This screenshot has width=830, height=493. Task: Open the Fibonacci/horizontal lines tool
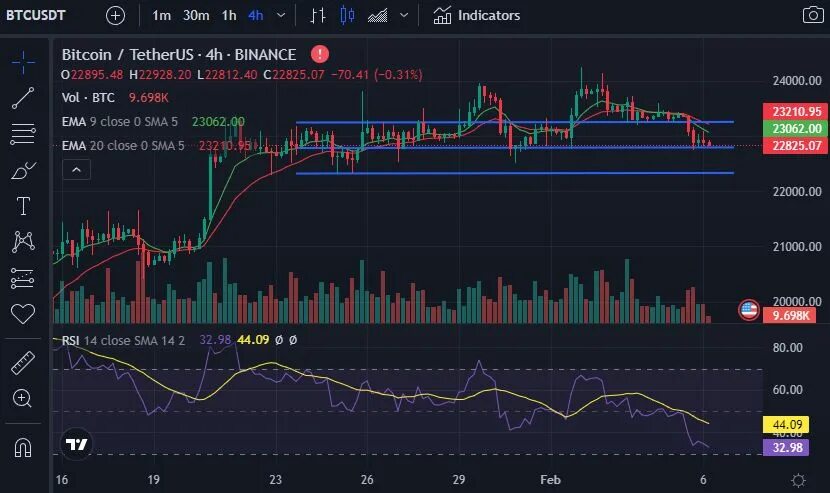click(x=23, y=134)
